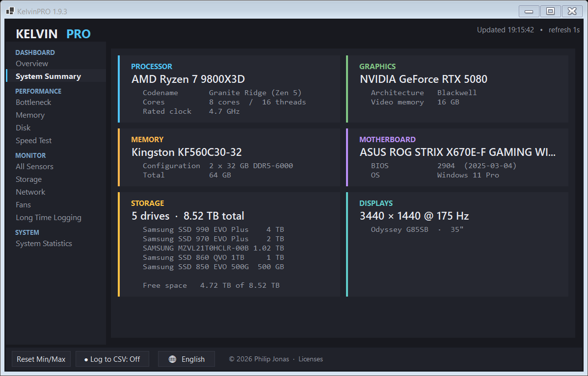588x376 pixels.
Task: Click Granite Ridge (Zen 5) codename value
Action: click(x=255, y=93)
